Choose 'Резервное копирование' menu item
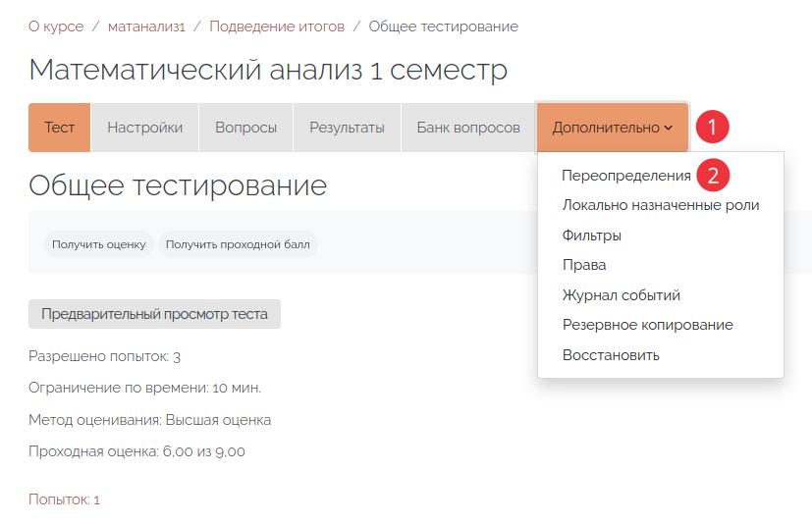Viewport: 812px width, 525px height. [648, 325]
